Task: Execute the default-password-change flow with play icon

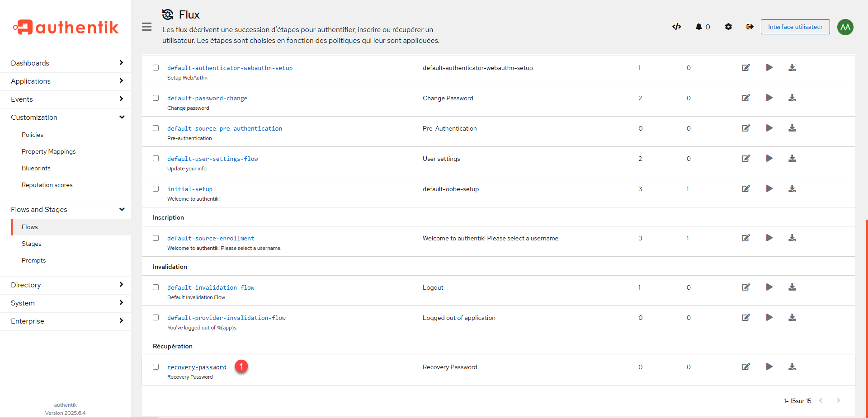Action: [x=769, y=98]
